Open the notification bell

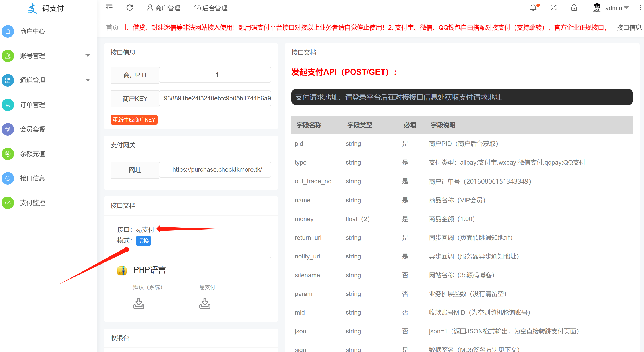click(x=533, y=8)
